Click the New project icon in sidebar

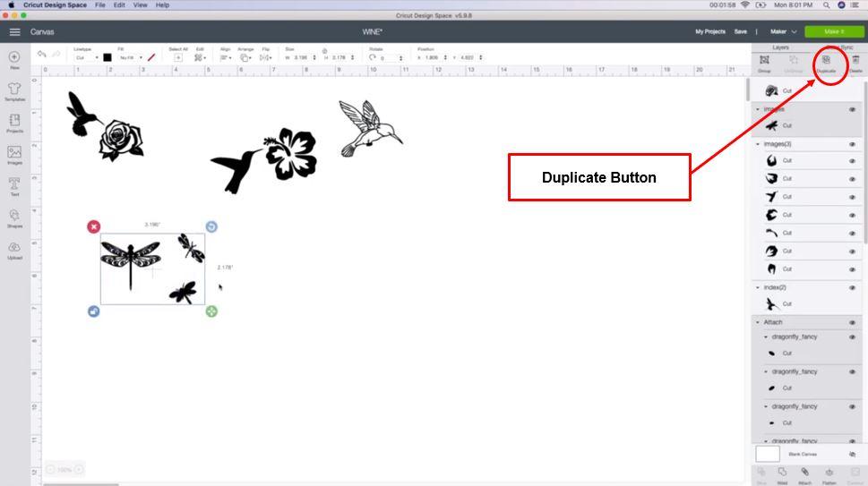(x=14, y=57)
